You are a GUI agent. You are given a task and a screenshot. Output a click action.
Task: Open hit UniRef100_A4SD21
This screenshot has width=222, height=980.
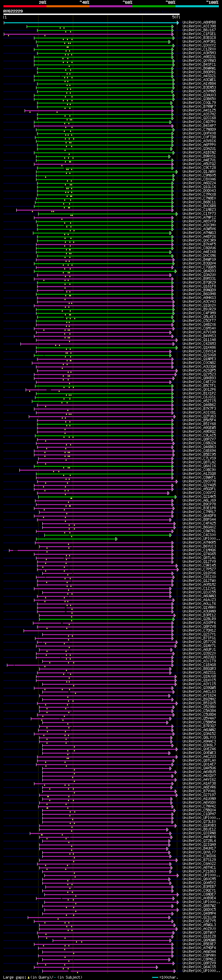pos(199,76)
